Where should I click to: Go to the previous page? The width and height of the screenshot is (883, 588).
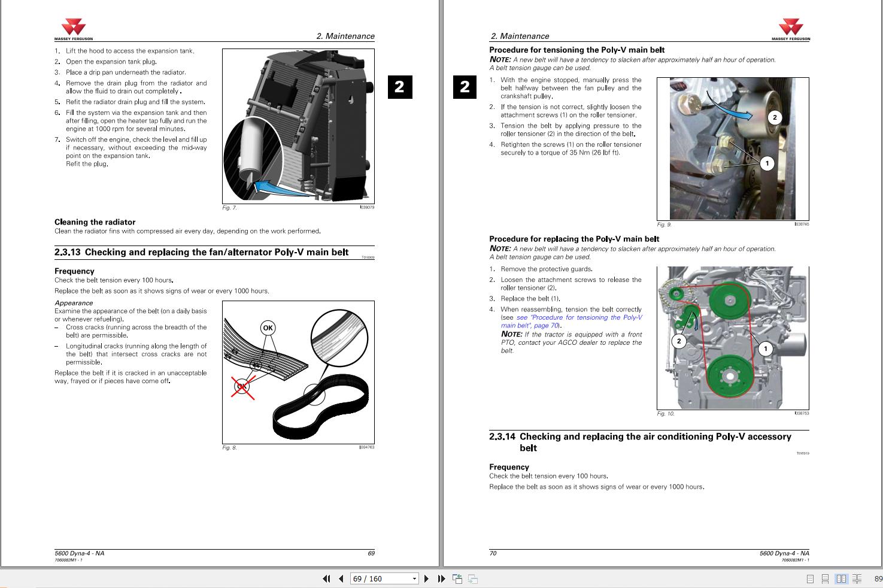(x=341, y=578)
